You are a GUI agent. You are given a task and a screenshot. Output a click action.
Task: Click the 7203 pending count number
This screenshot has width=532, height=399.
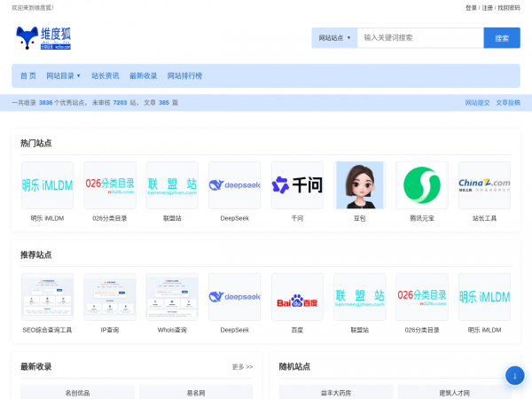tap(120, 103)
